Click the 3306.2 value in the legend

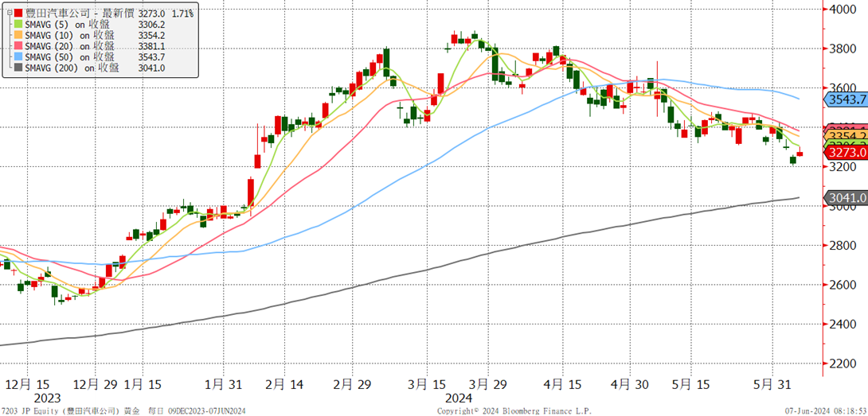click(151, 25)
